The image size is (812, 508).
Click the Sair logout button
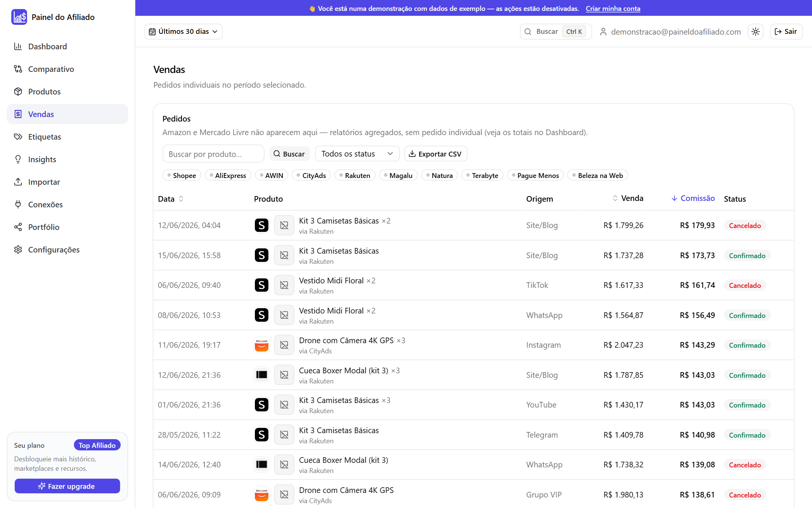[x=786, y=32]
